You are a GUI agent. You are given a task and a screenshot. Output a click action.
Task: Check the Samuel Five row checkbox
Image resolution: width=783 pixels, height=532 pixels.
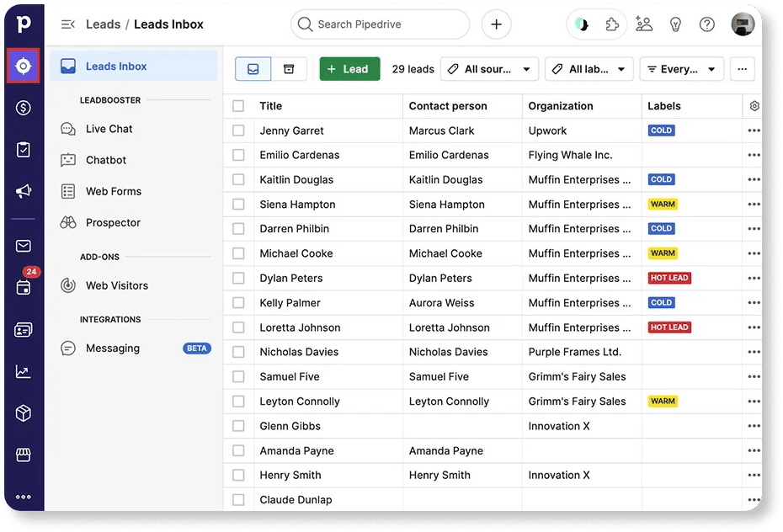[x=238, y=377]
